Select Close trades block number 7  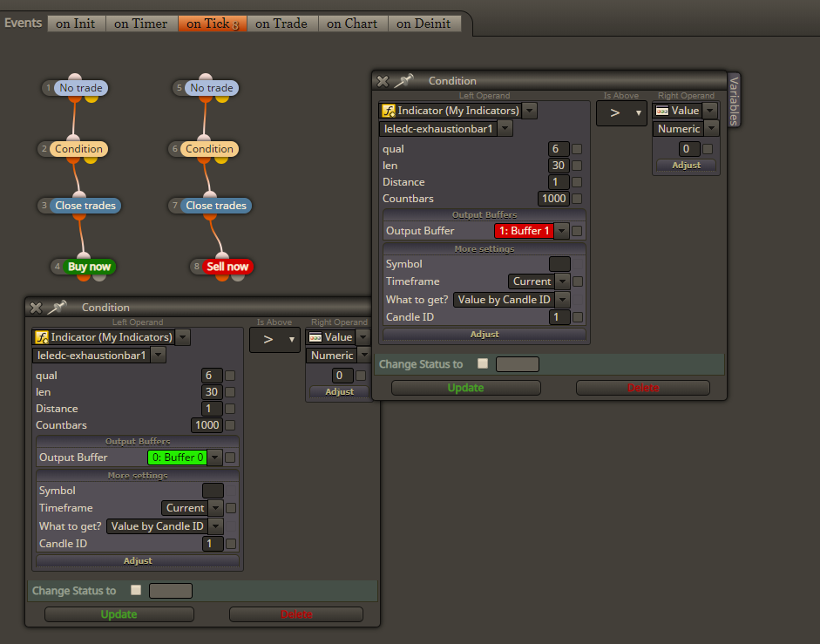(x=216, y=206)
